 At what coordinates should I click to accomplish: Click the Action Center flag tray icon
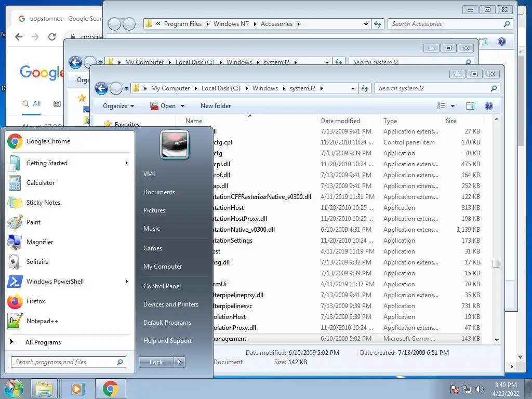coord(455,389)
